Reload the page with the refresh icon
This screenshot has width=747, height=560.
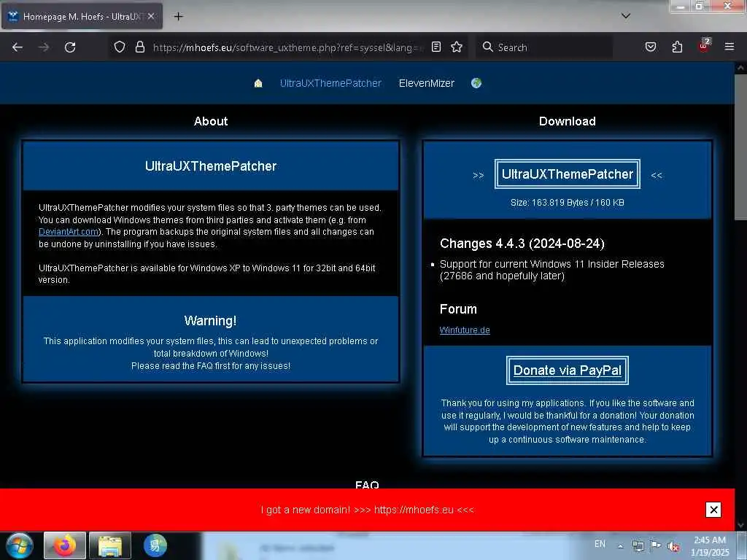(70, 47)
